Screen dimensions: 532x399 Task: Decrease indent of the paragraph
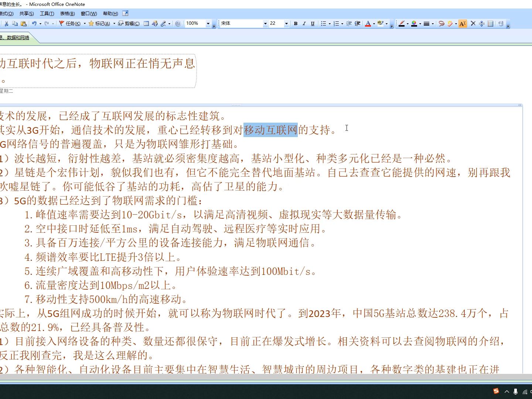point(349,23)
